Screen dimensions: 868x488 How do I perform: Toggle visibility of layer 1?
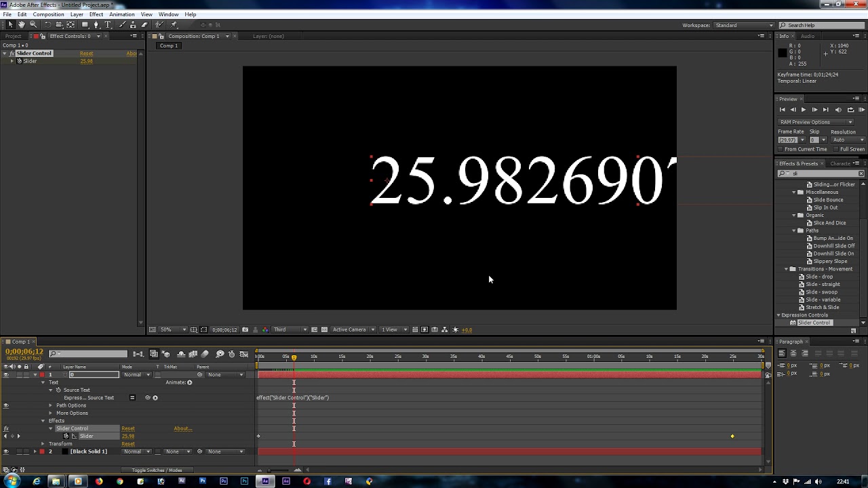(6, 375)
